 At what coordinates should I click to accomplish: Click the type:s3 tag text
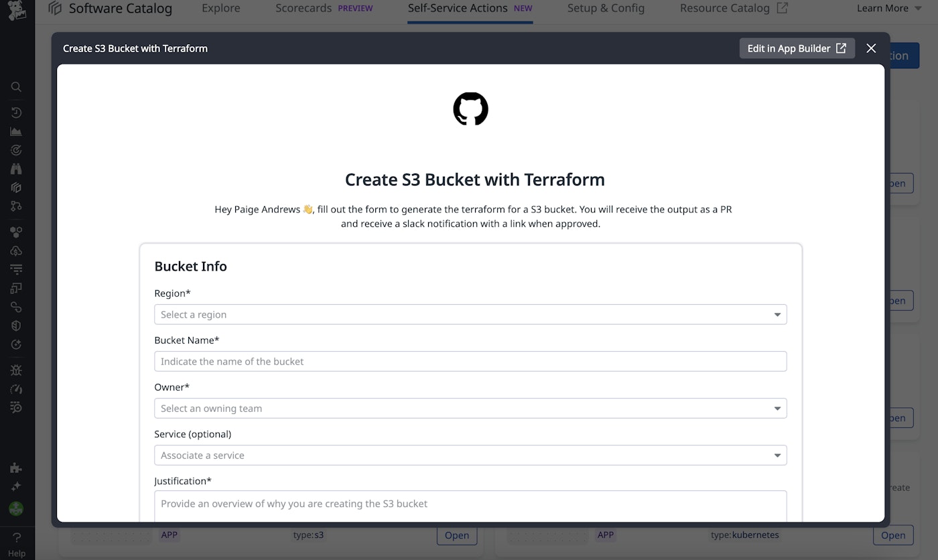coord(308,535)
